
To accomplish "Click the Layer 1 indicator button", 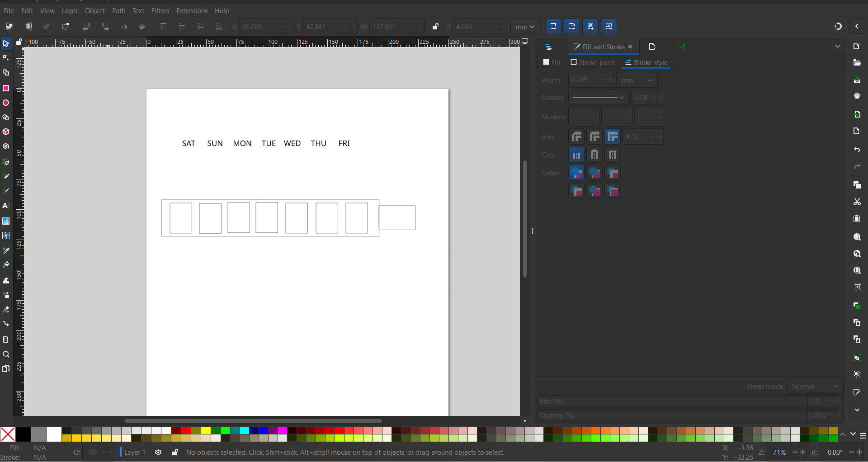I will 132,453.
